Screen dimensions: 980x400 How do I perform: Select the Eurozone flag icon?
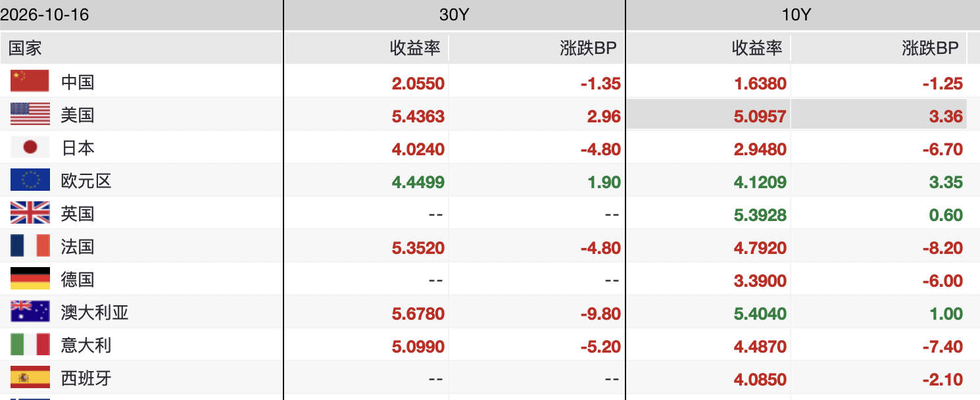point(30,180)
